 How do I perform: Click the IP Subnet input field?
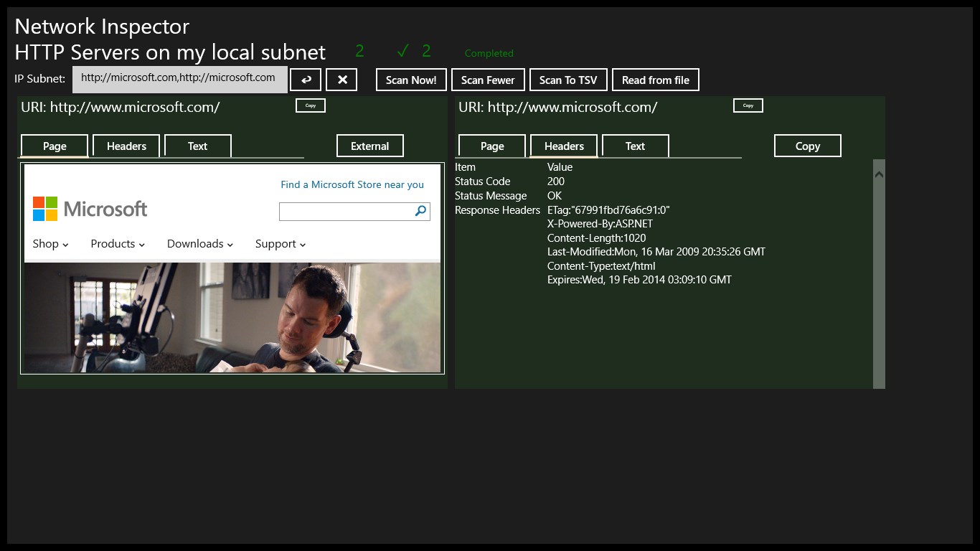click(x=179, y=79)
